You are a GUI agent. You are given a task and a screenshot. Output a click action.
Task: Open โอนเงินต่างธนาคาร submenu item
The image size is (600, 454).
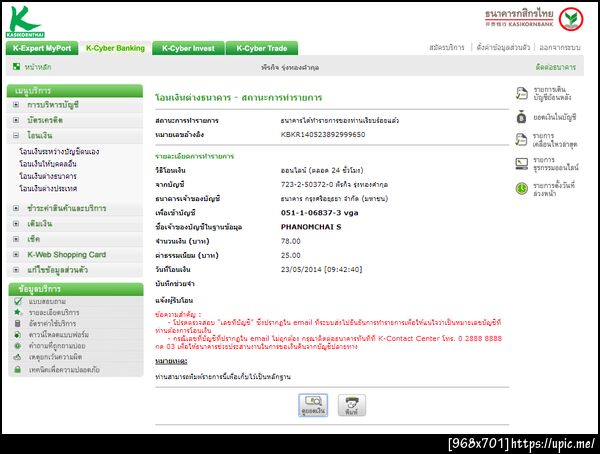pos(48,176)
